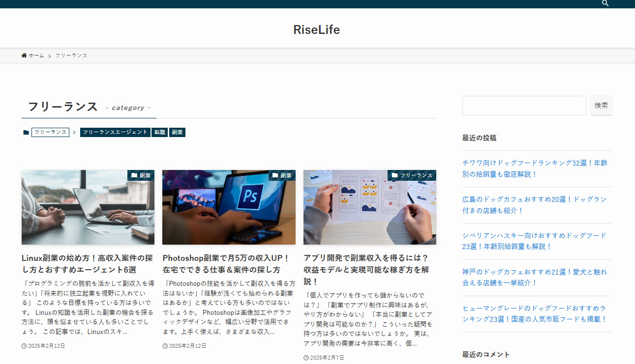Click Linux article excerpt text

tap(88, 308)
